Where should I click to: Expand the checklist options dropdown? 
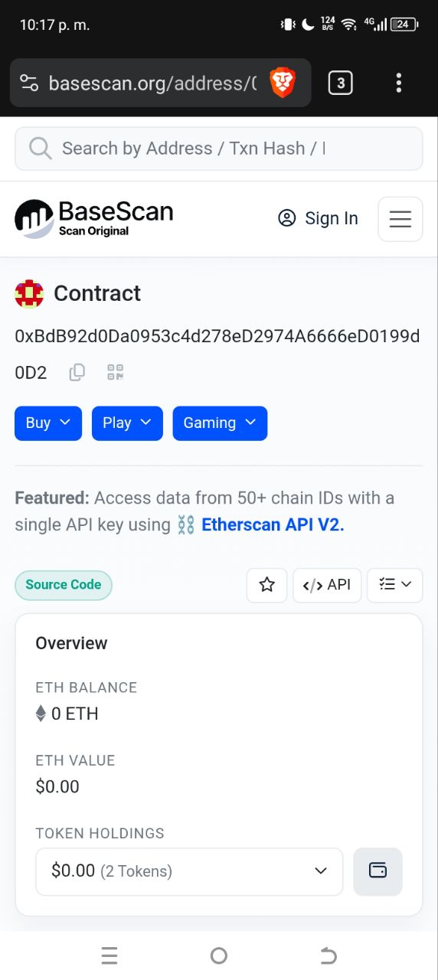tap(395, 585)
